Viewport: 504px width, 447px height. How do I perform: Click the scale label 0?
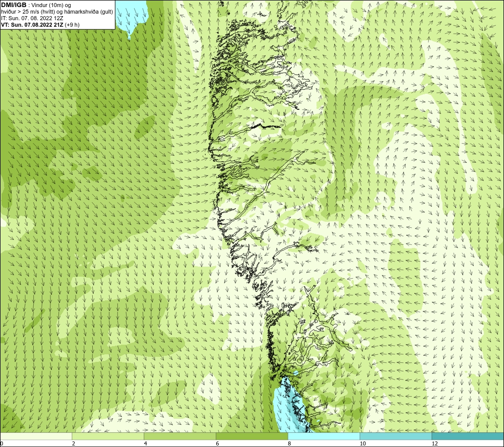pos(2,443)
